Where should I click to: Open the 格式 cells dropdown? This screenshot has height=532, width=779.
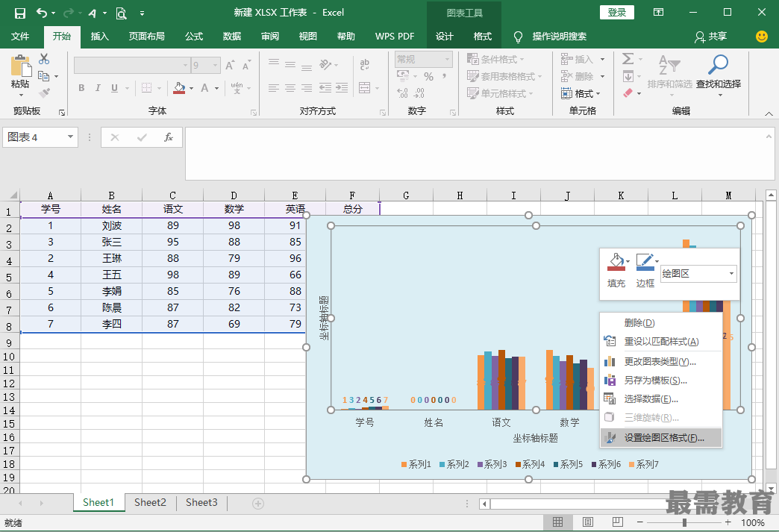581,93
